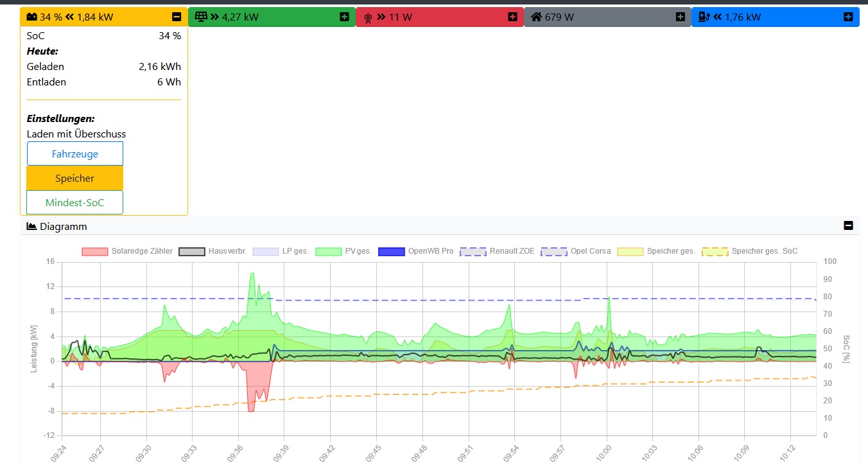Click the Speicher ges. SoC legend swatch
This screenshot has width=868, height=465.
tap(716, 251)
